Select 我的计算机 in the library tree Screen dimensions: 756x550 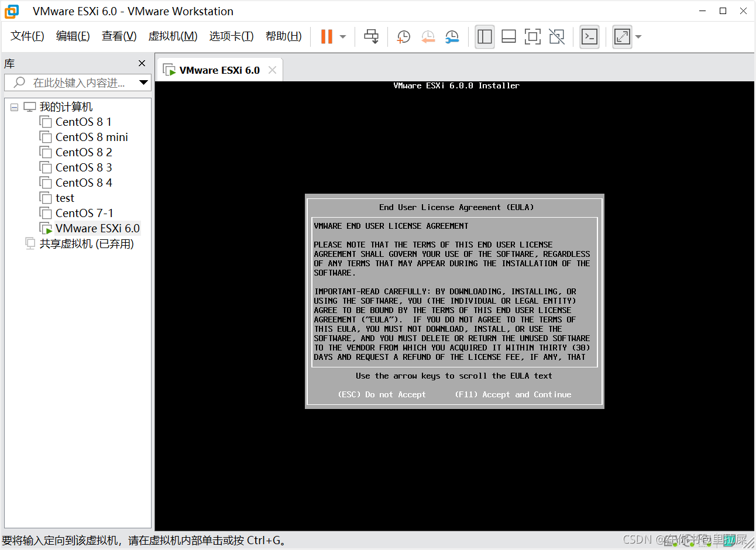pos(66,107)
